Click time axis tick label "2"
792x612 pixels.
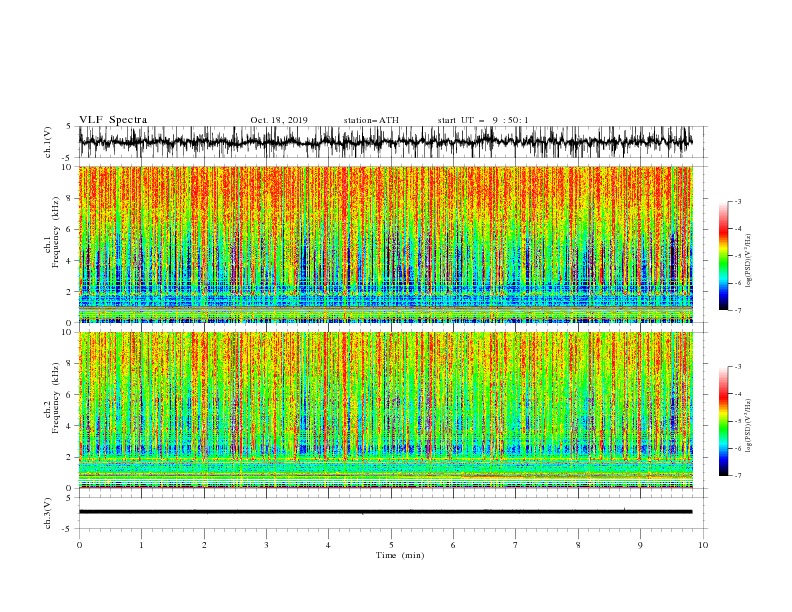coord(204,545)
